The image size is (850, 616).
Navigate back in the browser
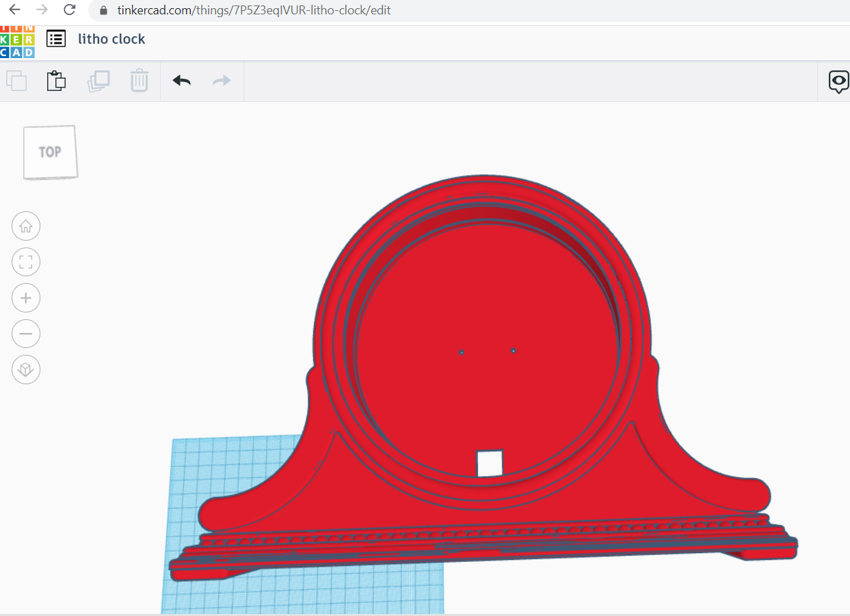point(14,10)
